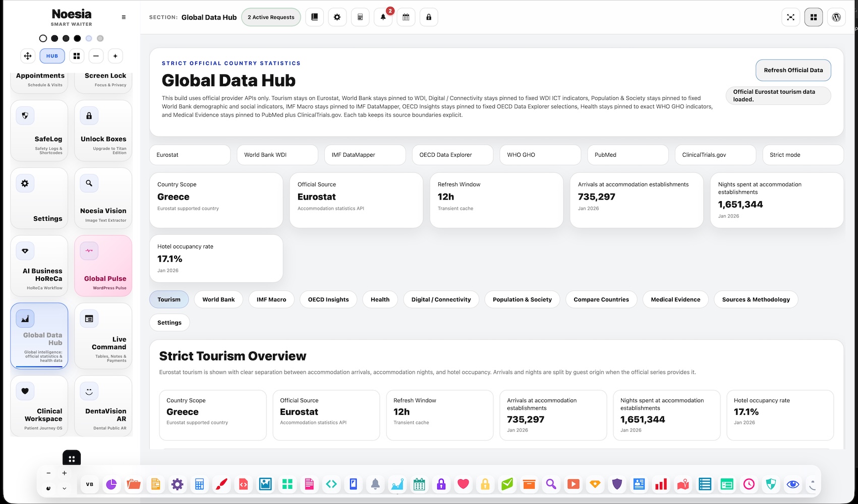Select the white theme color dot
Screen dimensions: 858x504
click(43, 38)
